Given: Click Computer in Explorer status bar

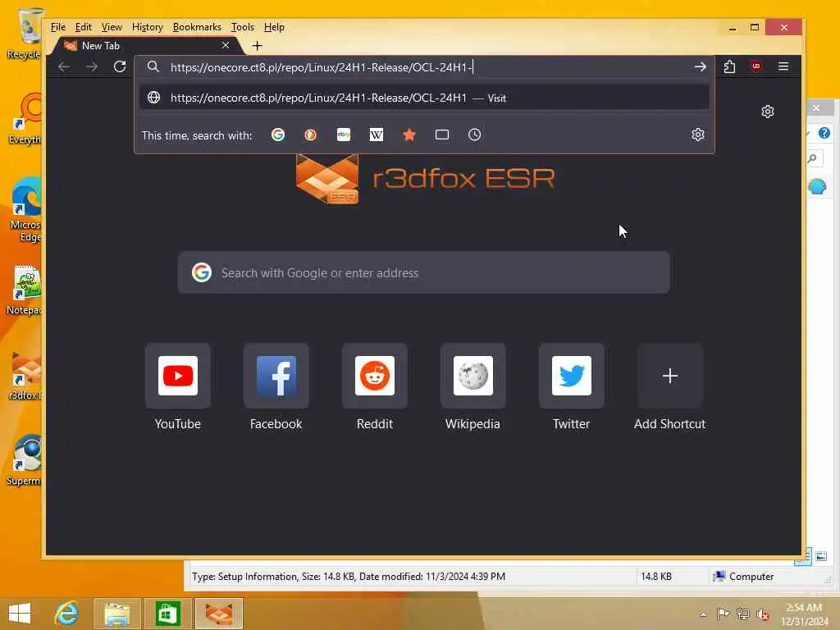Looking at the screenshot, I should 743,577.
